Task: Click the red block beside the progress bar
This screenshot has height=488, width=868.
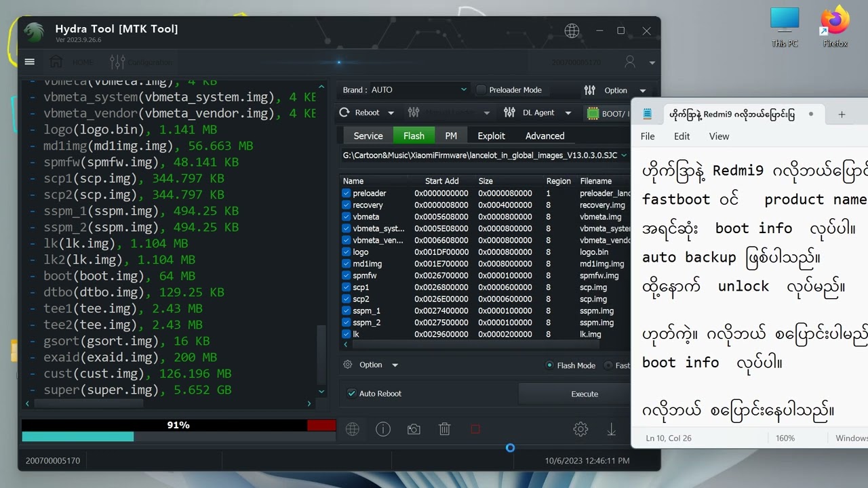Action: click(x=321, y=426)
